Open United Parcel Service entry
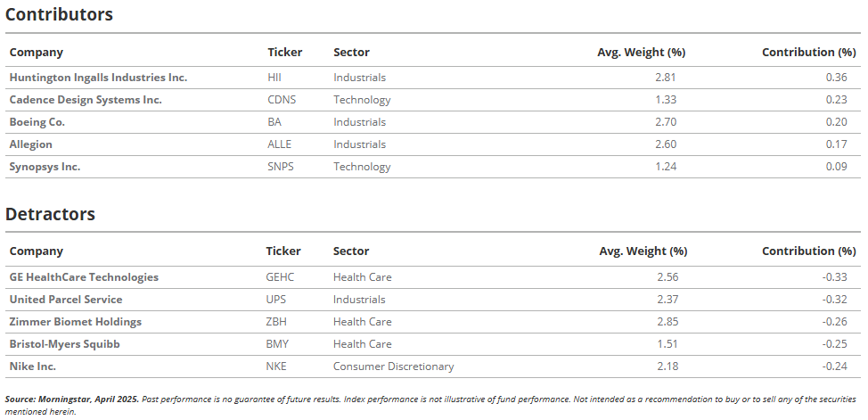The image size is (868, 420). (66, 300)
